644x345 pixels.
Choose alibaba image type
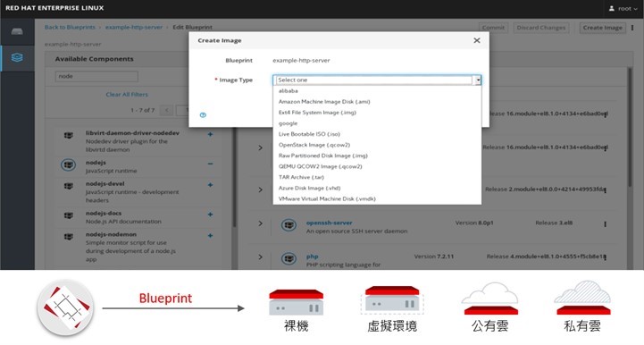pyautogui.click(x=377, y=91)
